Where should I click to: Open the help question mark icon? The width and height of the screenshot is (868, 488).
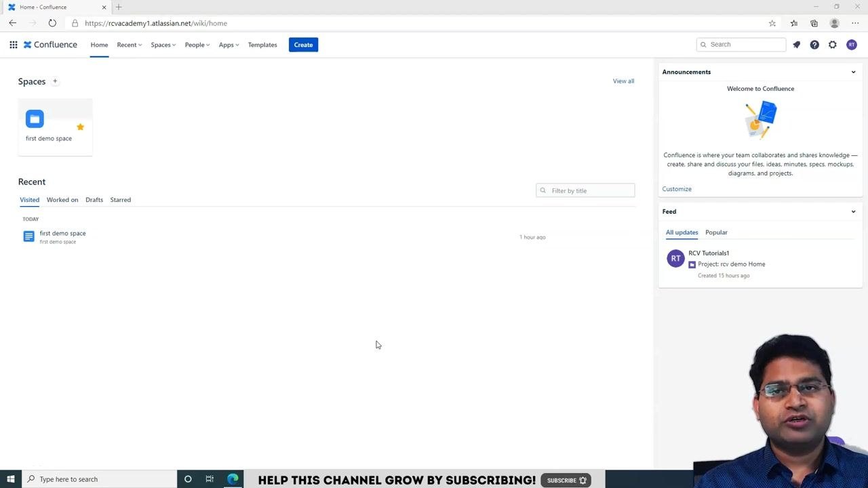814,45
